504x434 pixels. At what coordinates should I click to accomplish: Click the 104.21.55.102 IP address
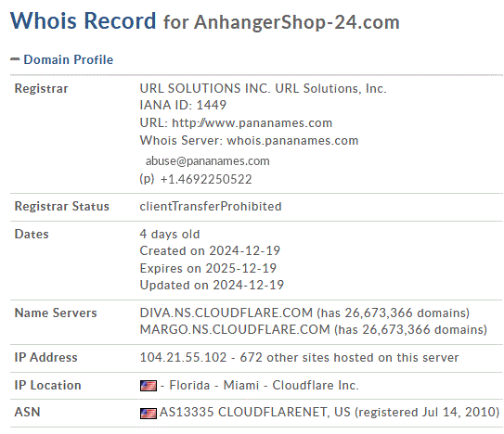click(x=183, y=357)
